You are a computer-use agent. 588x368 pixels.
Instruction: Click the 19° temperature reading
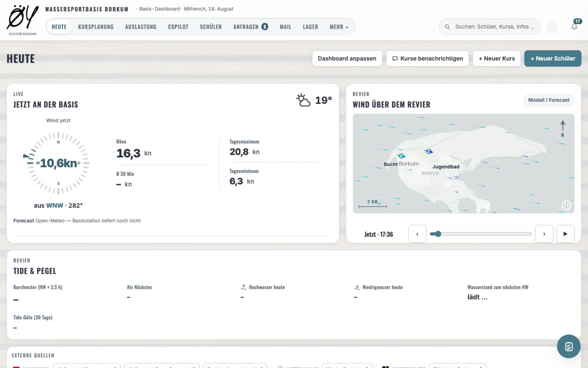pos(323,100)
